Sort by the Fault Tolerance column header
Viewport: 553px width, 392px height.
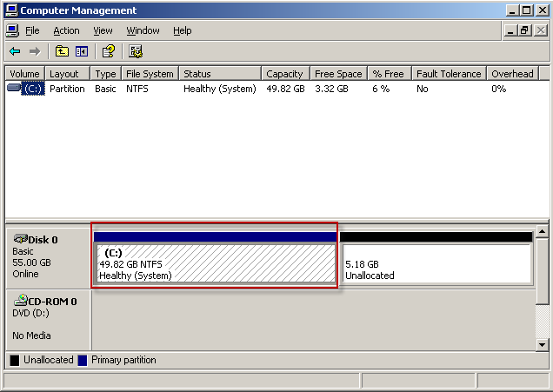click(x=449, y=74)
